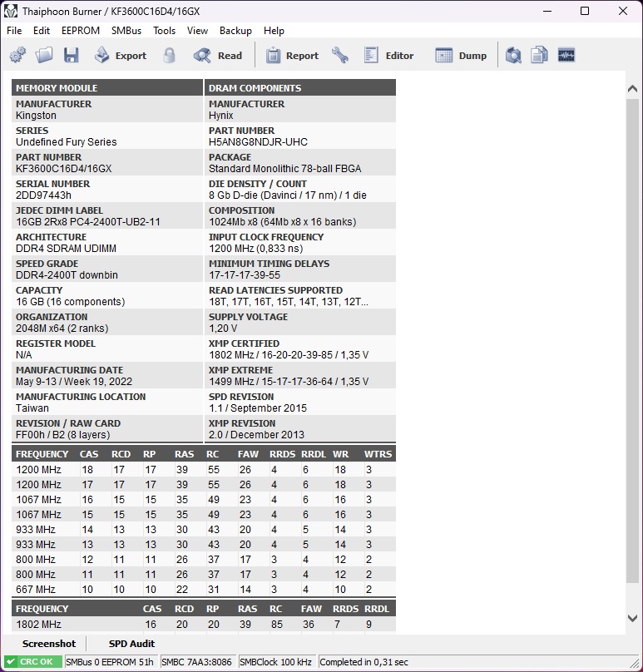Click the Standard Monolithic 78-ball FBGA value
The height and width of the screenshot is (672, 643).
(285, 169)
